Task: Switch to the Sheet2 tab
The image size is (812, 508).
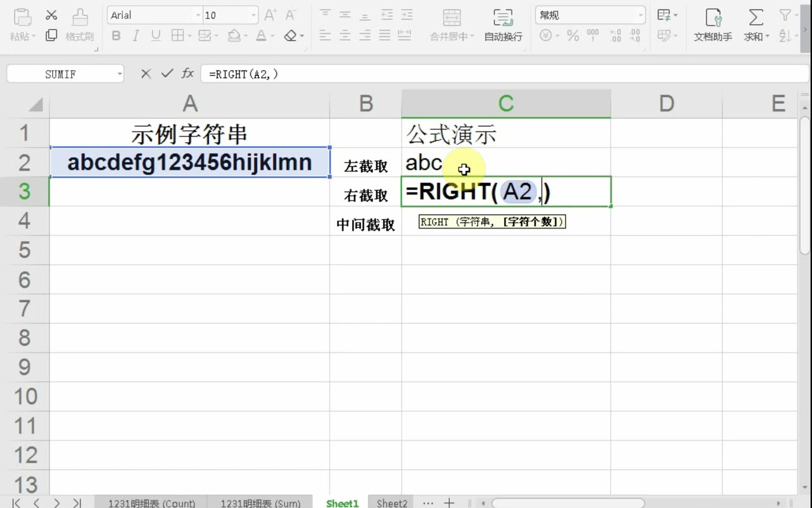Action: (x=391, y=502)
